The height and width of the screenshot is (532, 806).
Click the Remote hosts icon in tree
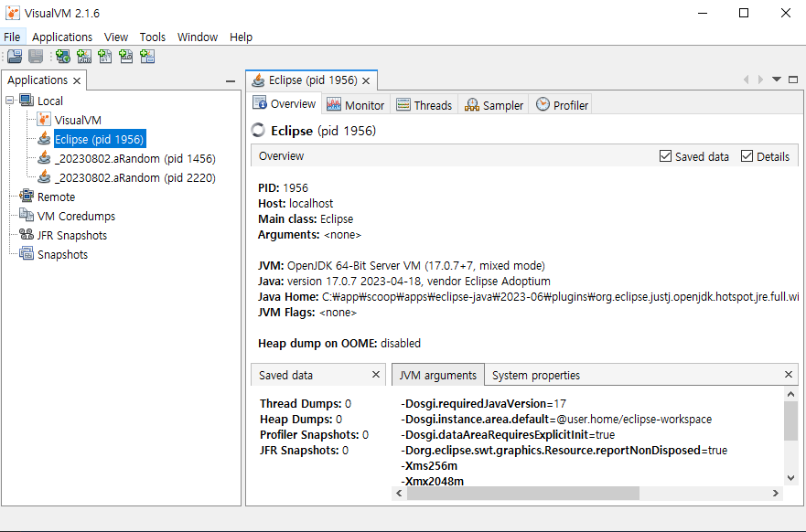coord(27,197)
